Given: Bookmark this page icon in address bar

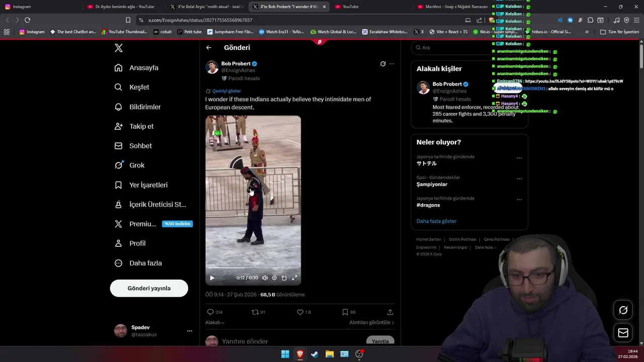Looking at the screenshot, I should [128, 20].
